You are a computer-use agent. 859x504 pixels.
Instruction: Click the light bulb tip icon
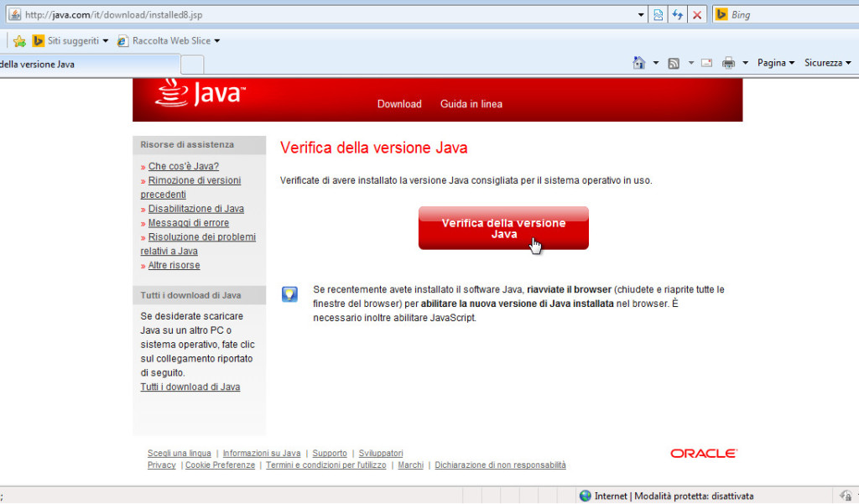[x=289, y=294]
